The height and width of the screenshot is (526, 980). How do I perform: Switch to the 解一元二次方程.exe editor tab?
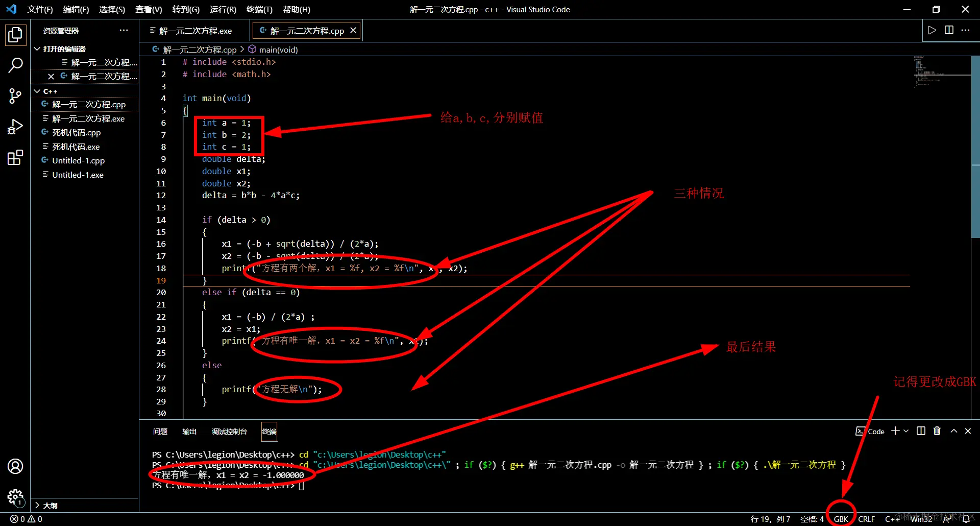[x=195, y=31]
